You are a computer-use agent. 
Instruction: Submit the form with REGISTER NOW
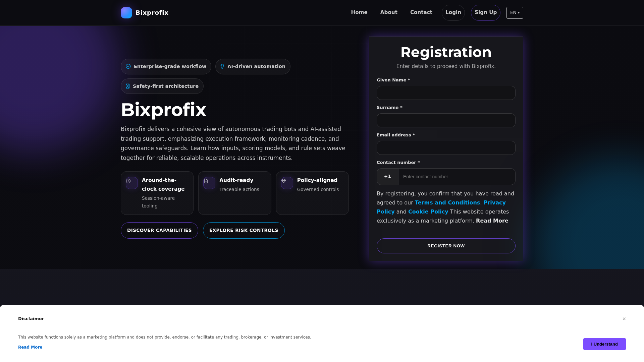click(446, 246)
